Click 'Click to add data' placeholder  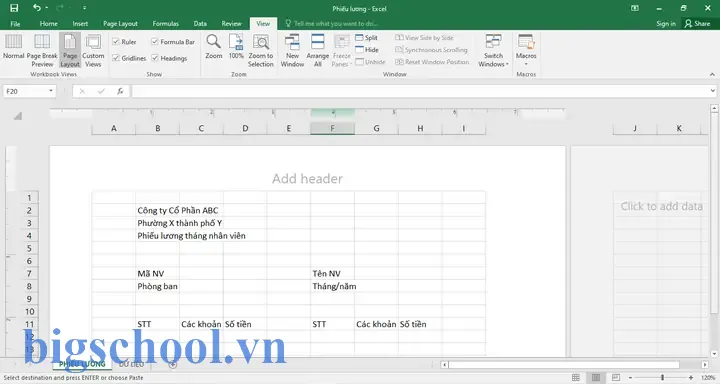[x=662, y=206]
